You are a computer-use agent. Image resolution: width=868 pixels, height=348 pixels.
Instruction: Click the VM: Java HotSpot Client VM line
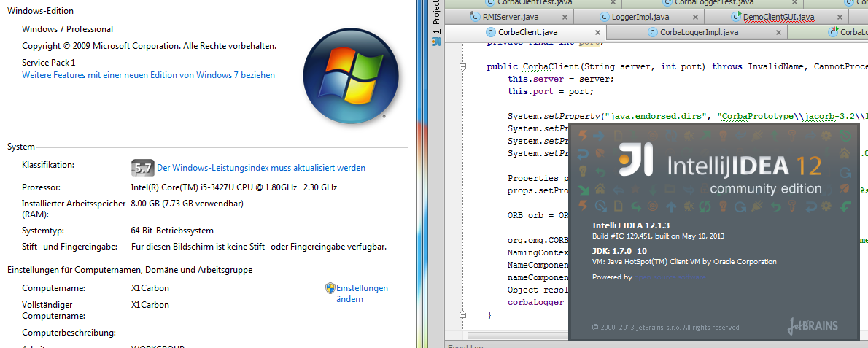click(x=684, y=262)
